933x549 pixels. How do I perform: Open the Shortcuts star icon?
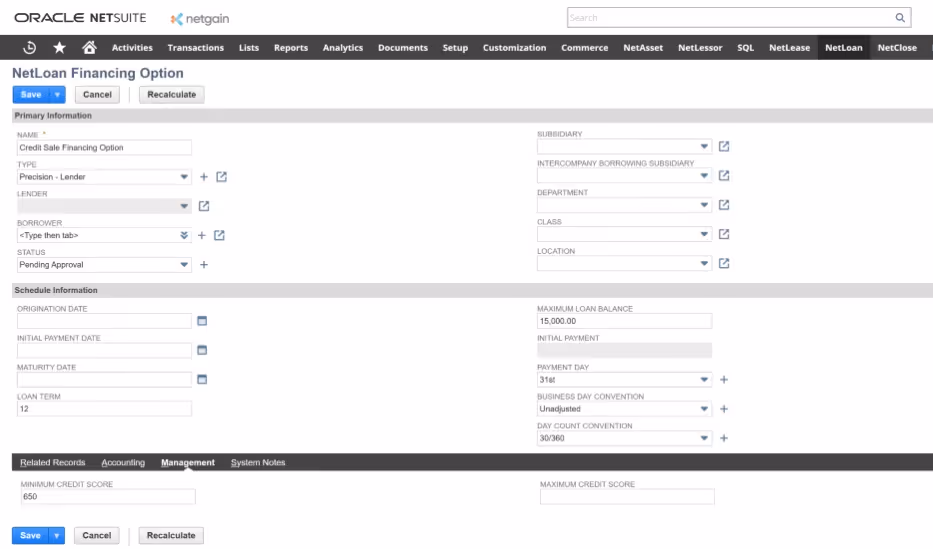tap(60, 48)
